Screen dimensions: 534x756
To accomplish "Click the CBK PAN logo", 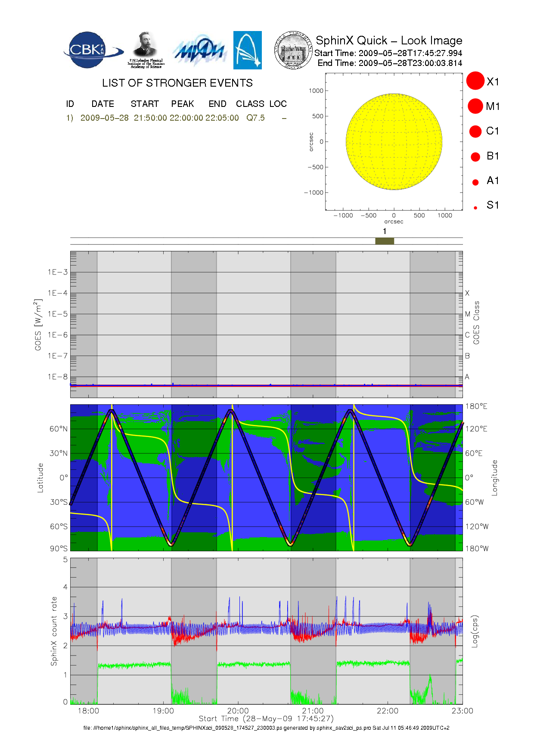I will pyautogui.click(x=91, y=50).
